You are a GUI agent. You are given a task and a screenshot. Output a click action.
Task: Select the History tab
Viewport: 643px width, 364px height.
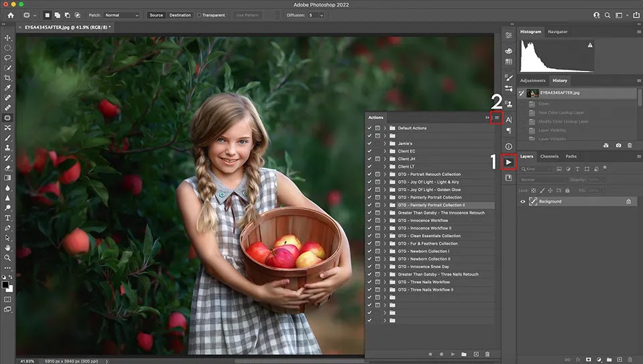point(560,81)
